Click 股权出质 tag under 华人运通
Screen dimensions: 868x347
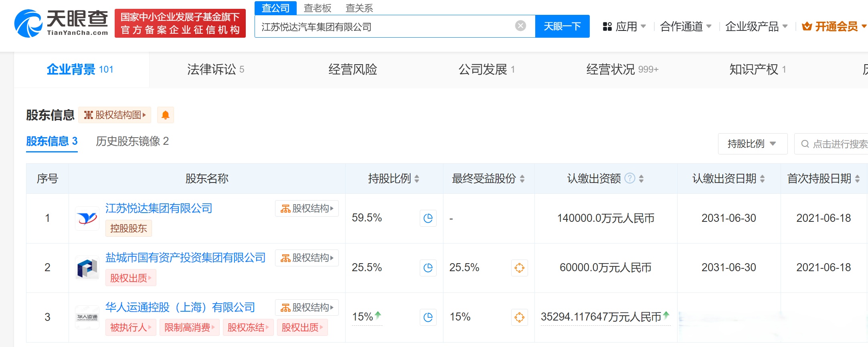302,327
